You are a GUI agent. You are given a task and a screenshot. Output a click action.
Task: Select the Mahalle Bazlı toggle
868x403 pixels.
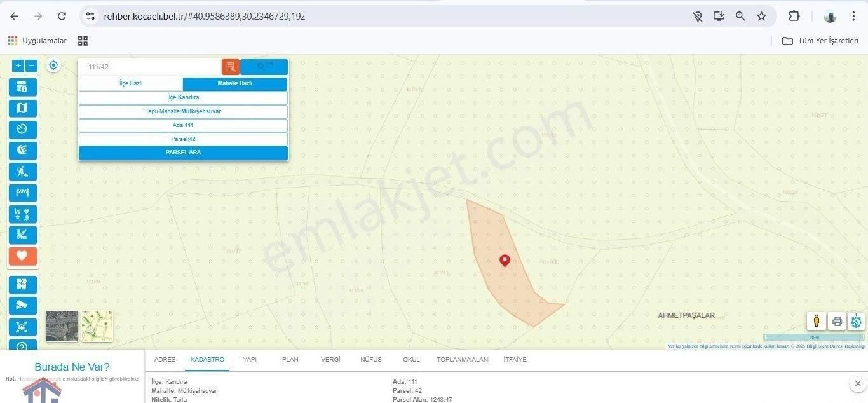235,84
